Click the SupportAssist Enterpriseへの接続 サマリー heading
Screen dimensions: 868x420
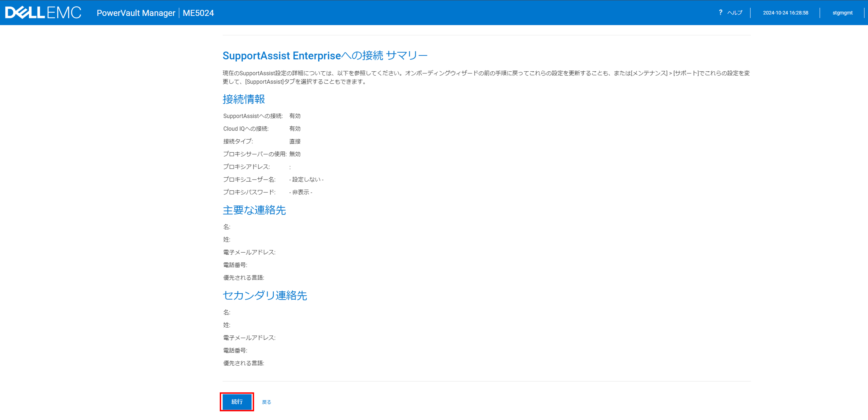[325, 55]
